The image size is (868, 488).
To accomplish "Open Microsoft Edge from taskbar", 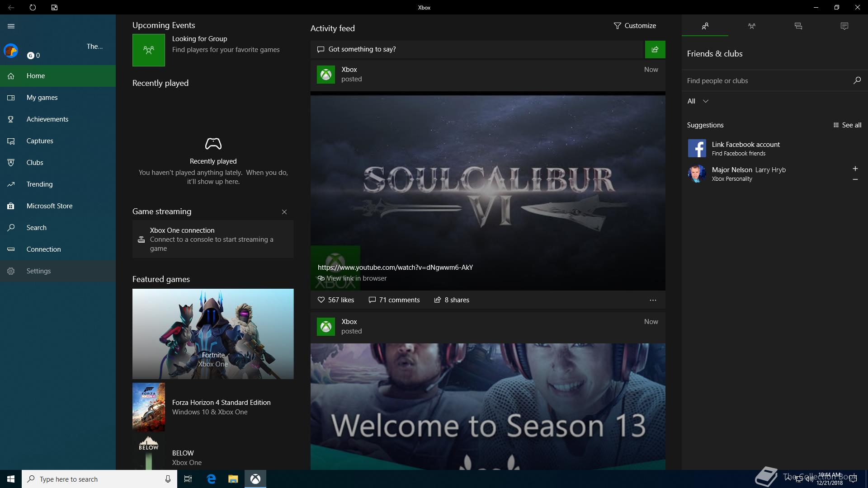I will (x=211, y=479).
